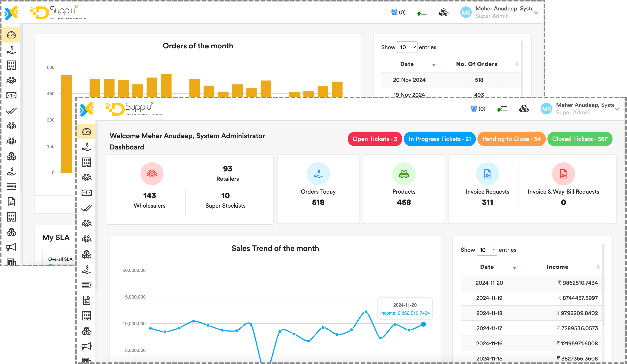The height and width of the screenshot is (364, 627).
Task: Click the 'Sales Trend of the month' title
Action: tap(275, 248)
